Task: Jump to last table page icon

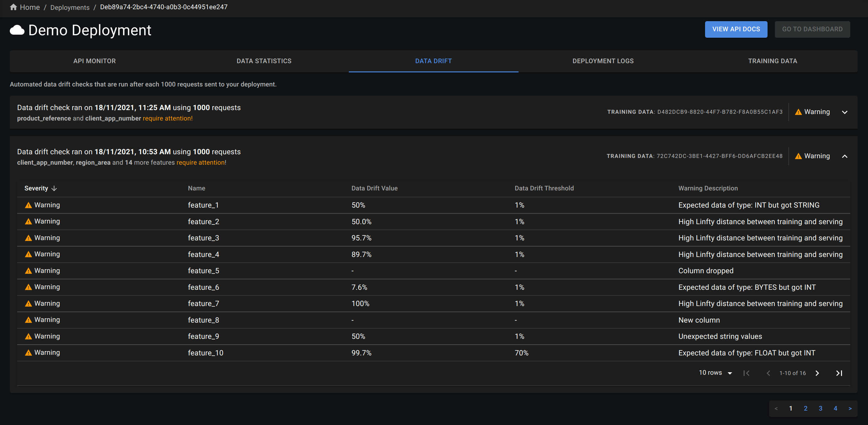Action: [x=839, y=373]
